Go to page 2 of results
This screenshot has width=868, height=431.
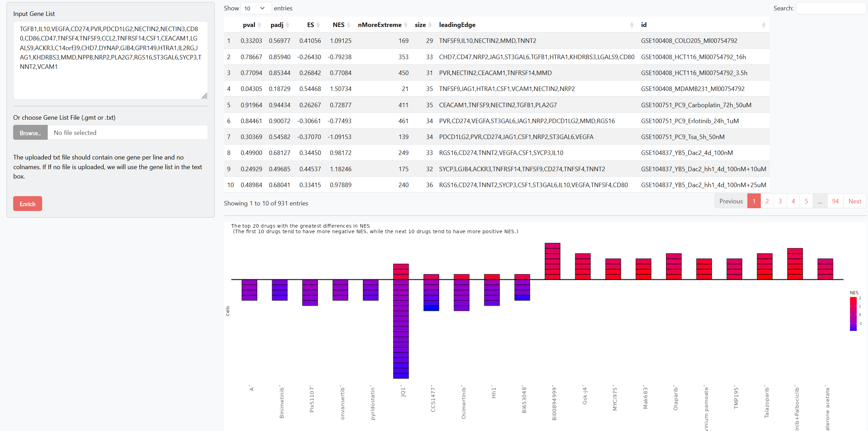[767, 201]
